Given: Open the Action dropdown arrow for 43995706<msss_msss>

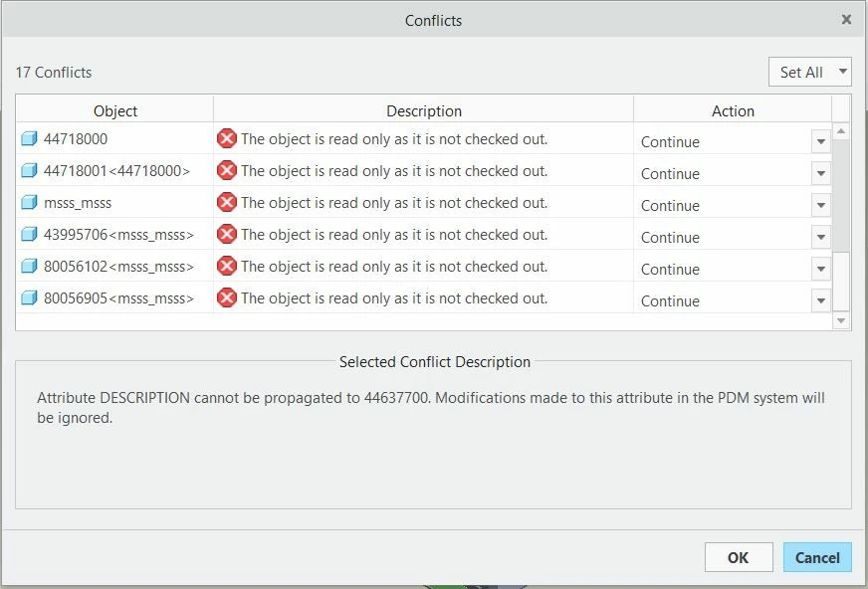Looking at the screenshot, I should 821,237.
